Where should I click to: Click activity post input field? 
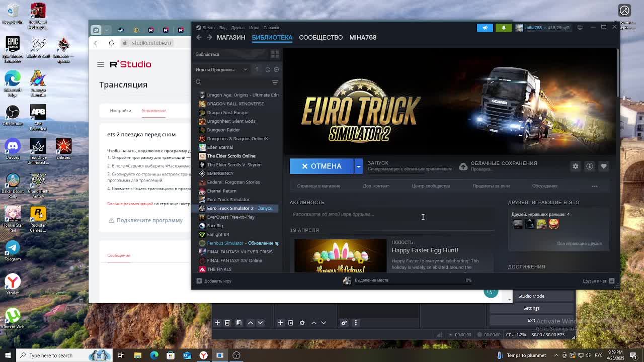point(391,215)
